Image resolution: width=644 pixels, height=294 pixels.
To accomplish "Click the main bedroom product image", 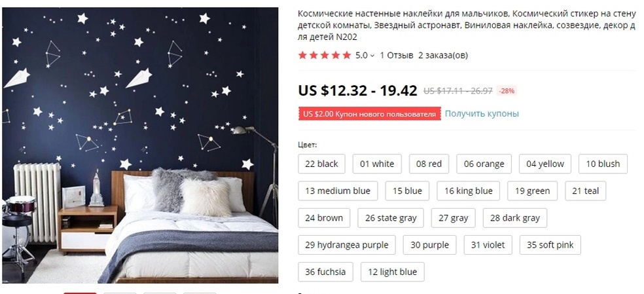I will click(x=140, y=145).
